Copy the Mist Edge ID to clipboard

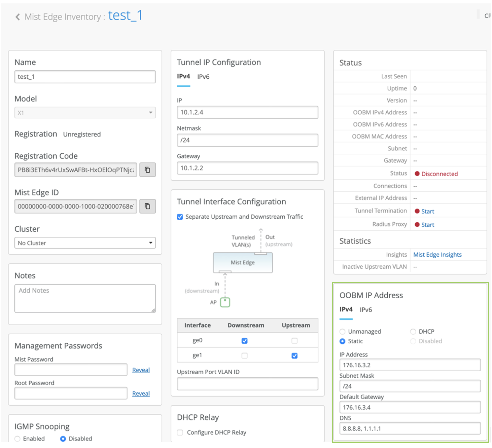147,206
